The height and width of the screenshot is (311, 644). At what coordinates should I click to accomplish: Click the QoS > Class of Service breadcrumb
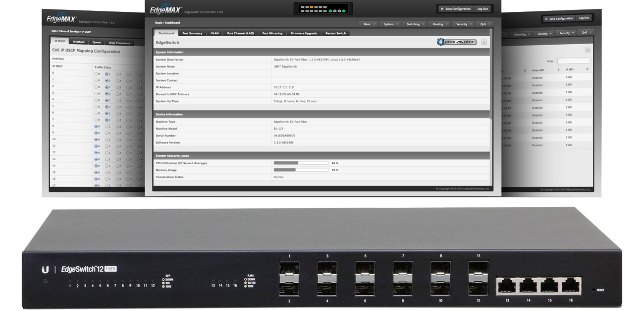71,32
